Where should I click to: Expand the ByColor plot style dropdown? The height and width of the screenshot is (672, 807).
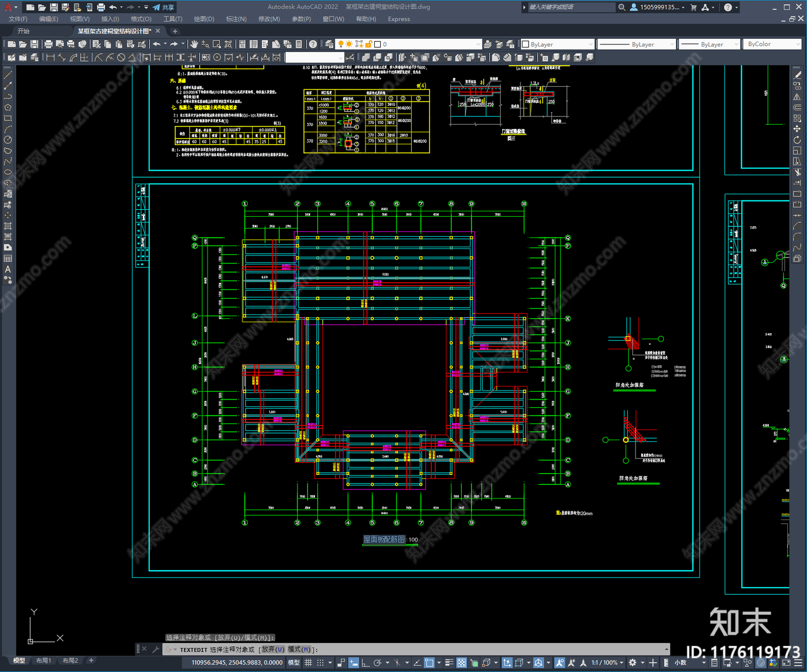(x=773, y=44)
